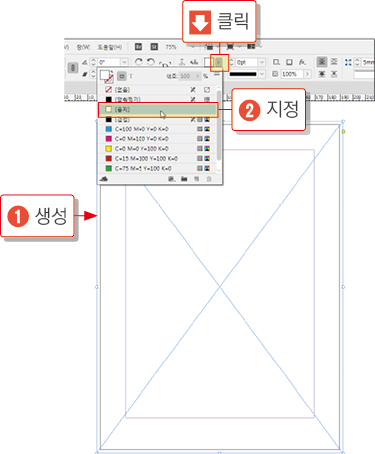Open the 창(W) Window menu
Viewport: 375px width, 454px height.
pyautogui.click(x=83, y=47)
